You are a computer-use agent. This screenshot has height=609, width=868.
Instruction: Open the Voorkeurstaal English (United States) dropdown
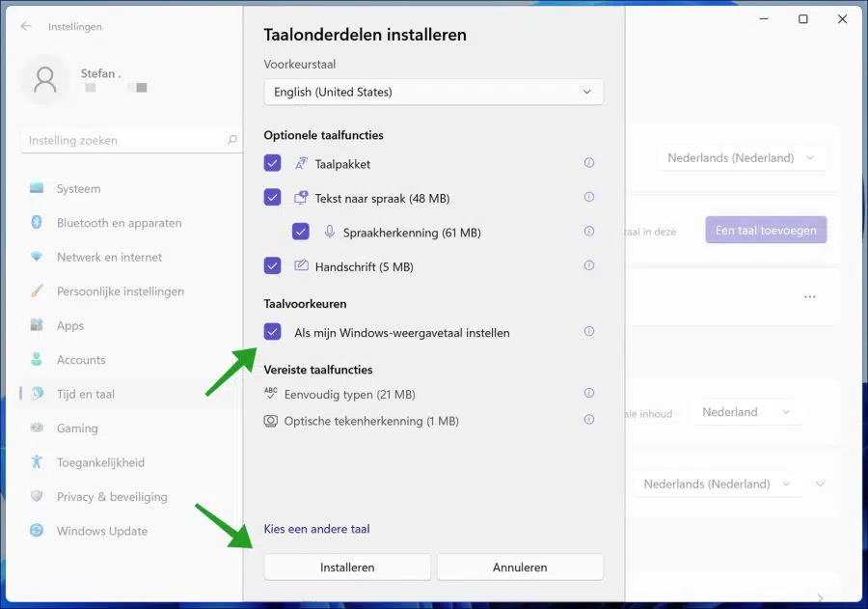click(x=433, y=92)
